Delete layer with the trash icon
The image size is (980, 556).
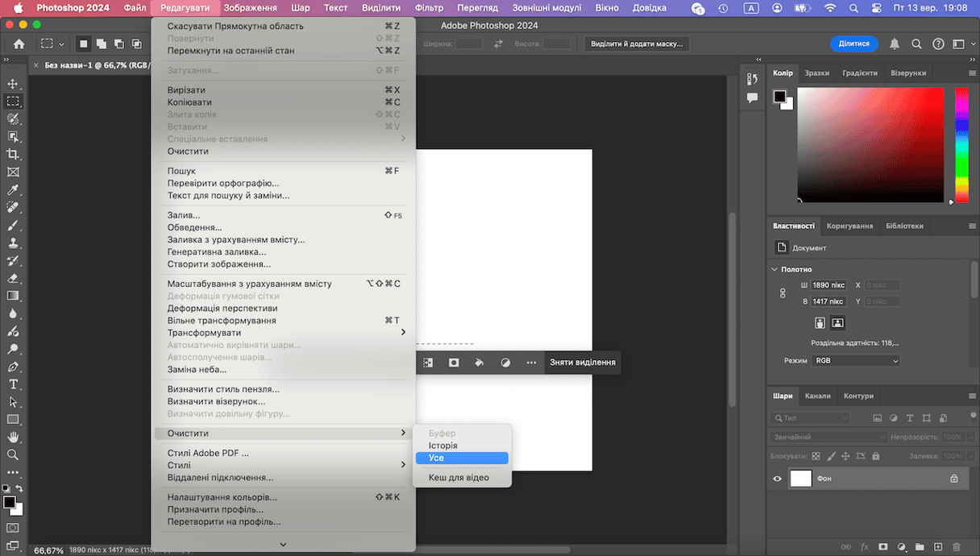point(957,547)
